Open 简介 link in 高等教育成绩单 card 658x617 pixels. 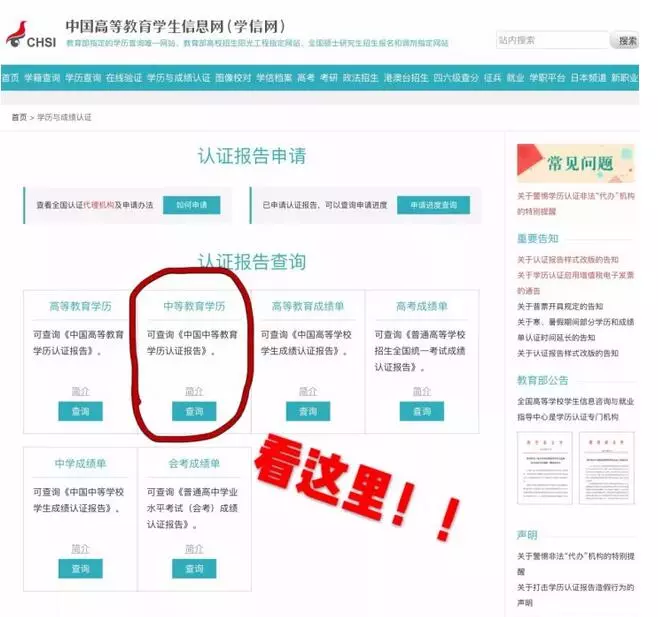[308, 391]
